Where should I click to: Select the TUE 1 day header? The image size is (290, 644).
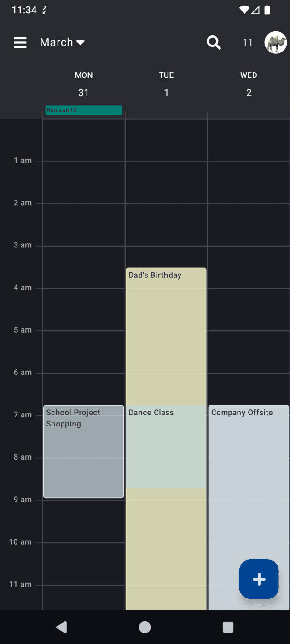click(x=166, y=84)
